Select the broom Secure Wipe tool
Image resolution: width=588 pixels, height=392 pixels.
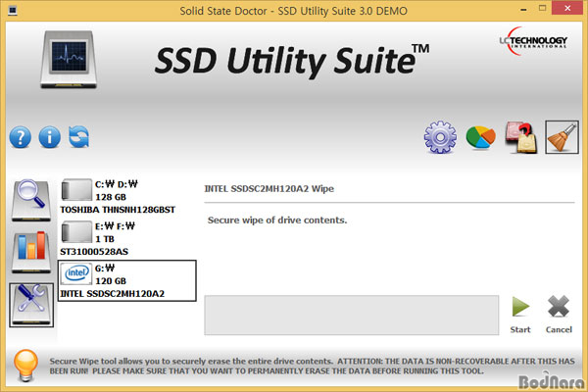click(562, 137)
